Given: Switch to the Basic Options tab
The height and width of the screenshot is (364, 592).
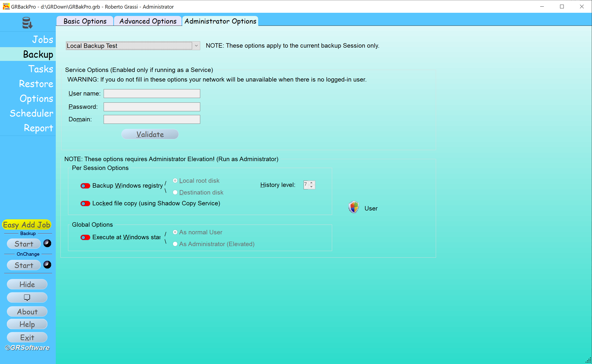Looking at the screenshot, I should click(x=84, y=21).
